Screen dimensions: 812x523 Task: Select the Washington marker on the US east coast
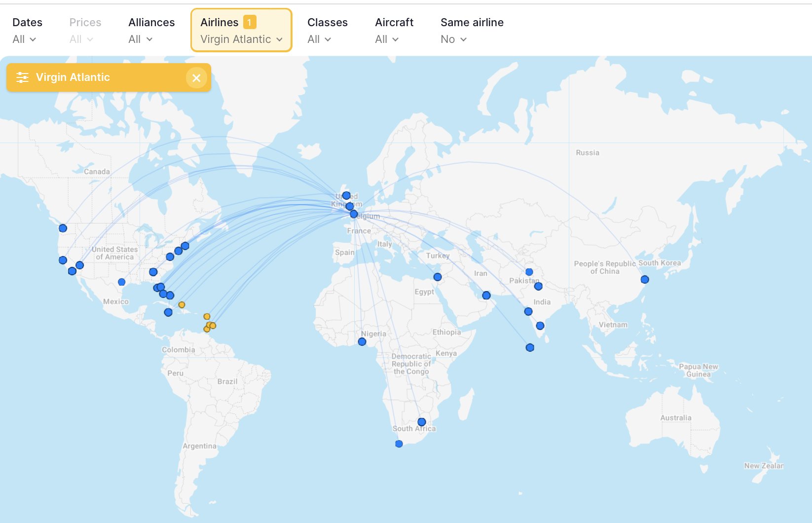pyautogui.click(x=170, y=257)
